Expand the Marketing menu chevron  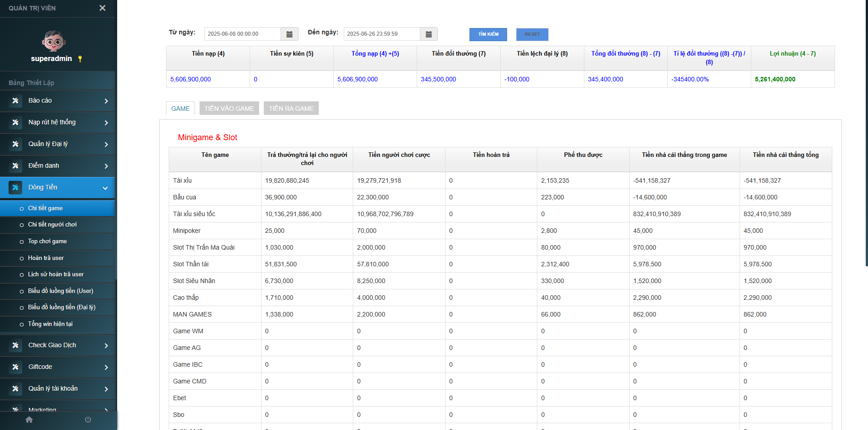click(x=106, y=410)
